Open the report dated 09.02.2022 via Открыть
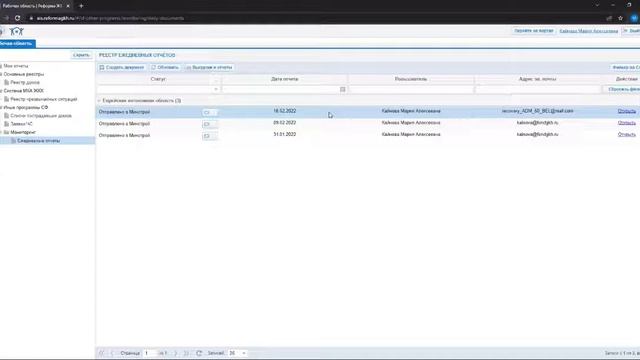 (627, 123)
